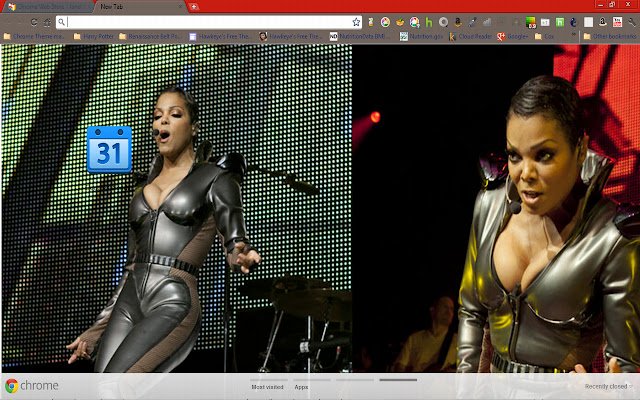Viewport: 640px width, 400px height.
Task: Click the blank white page extension icon
Action: (588, 22)
